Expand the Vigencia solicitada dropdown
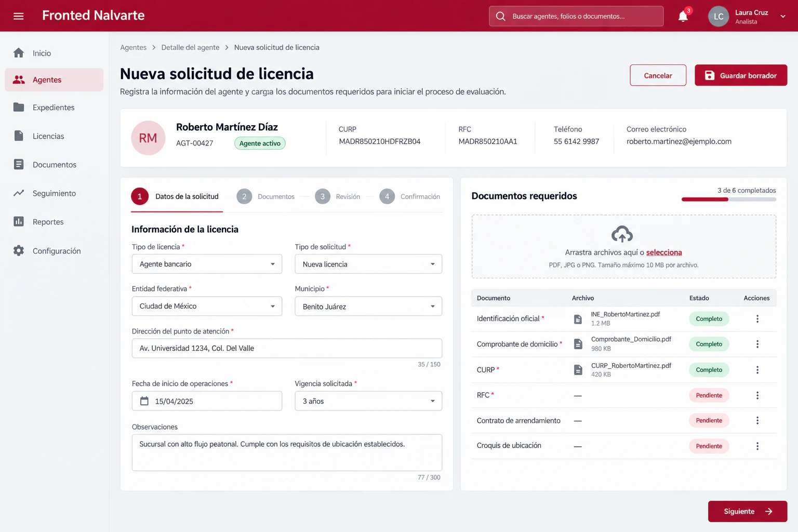 tap(368, 401)
